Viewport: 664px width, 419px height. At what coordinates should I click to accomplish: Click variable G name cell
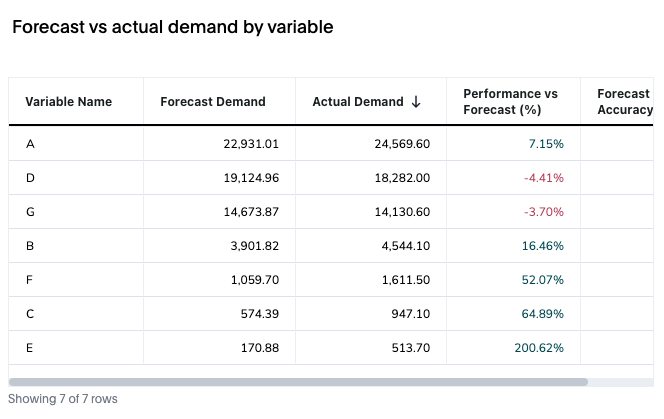point(30,212)
